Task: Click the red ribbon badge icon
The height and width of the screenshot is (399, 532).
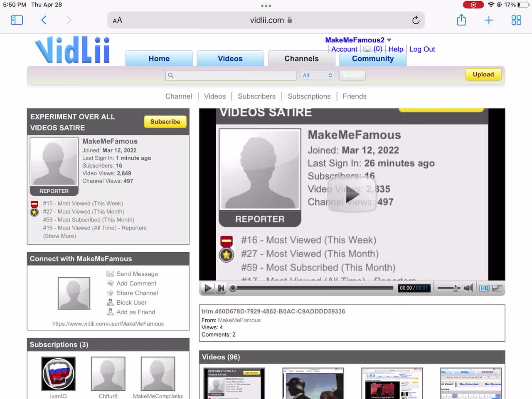Action: point(34,204)
